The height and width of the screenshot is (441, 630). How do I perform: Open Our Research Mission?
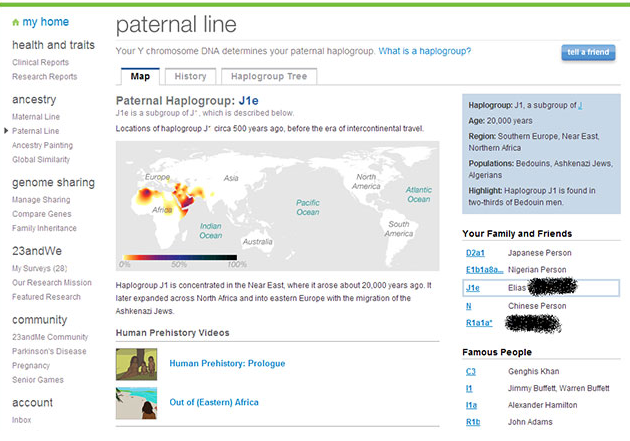pos(51,282)
